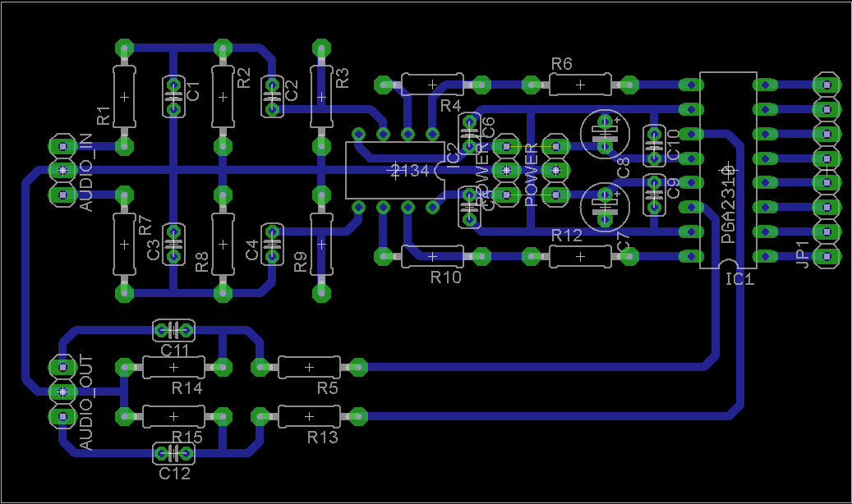Screen dimensions: 852x504
Task: Select the C10 capacitor label
Action: pyautogui.click(x=673, y=144)
